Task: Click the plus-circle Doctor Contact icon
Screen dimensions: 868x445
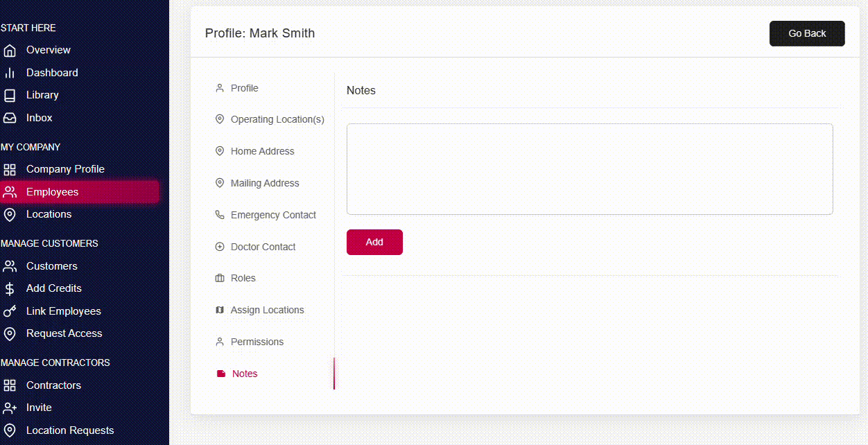Action: 220,247
